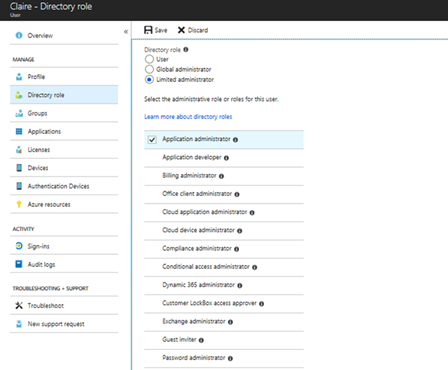Click the Sign-ins icon in Activity
Screen dimensions: 448x370
click(19, 246)
